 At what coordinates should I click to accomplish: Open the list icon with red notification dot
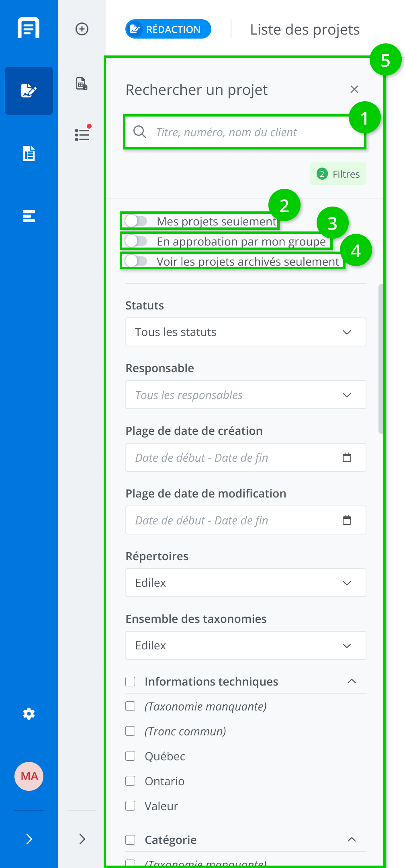point(82,134)
